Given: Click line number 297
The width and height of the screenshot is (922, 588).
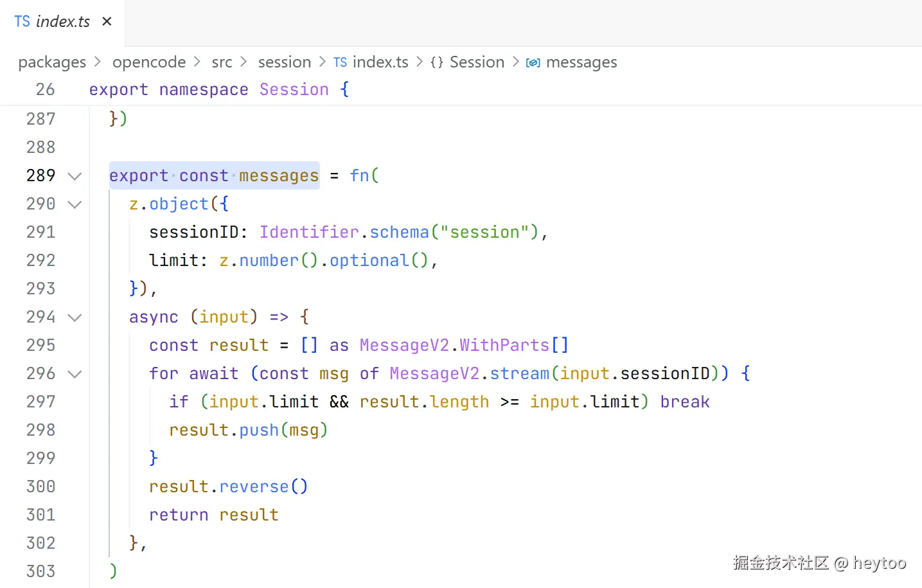Looking at the screenshot, I should coord(40,402).
